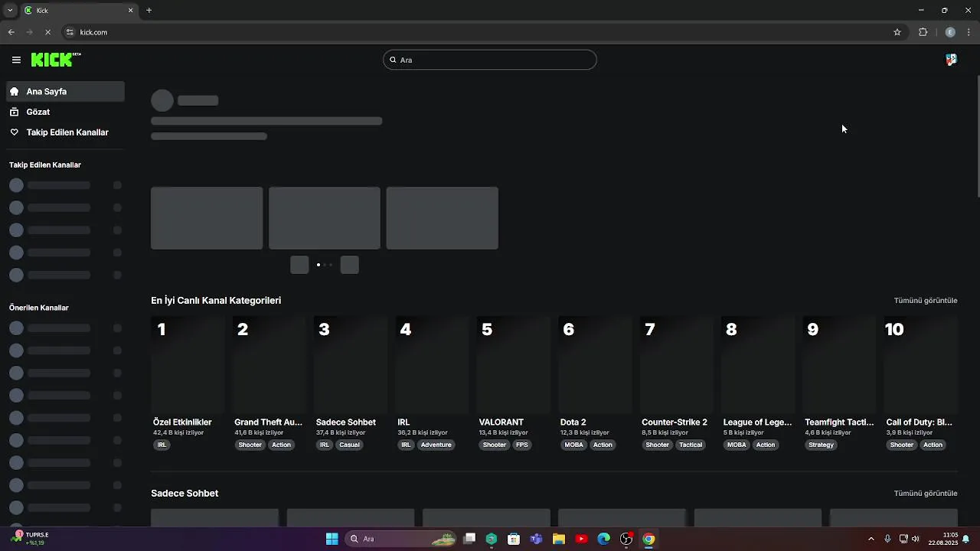This screenshot has height=551, width=980.
Task: Open a new browser tab
Action: [149, 10]
